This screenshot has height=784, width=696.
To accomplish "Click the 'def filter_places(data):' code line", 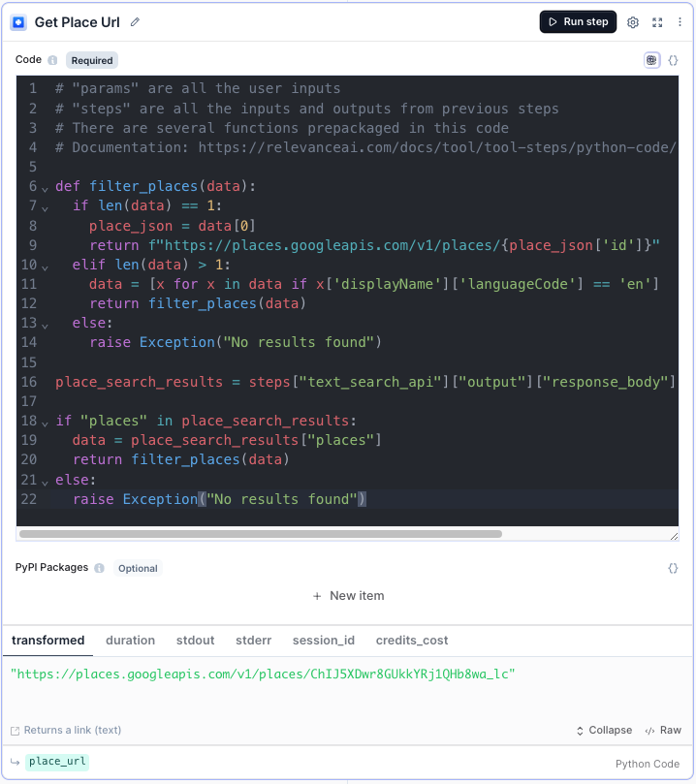I will tap(155, 186).
